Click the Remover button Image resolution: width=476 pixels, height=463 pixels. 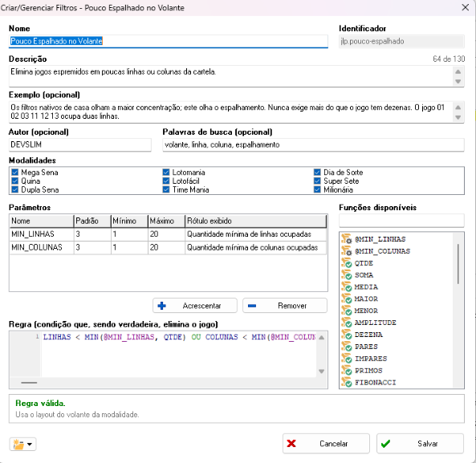tap(285, 306)
